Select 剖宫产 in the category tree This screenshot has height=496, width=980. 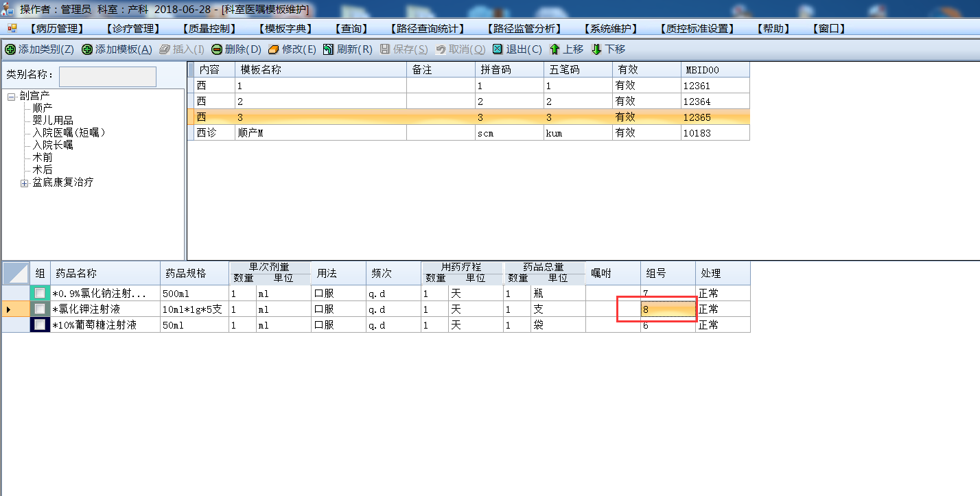(34, 96)
